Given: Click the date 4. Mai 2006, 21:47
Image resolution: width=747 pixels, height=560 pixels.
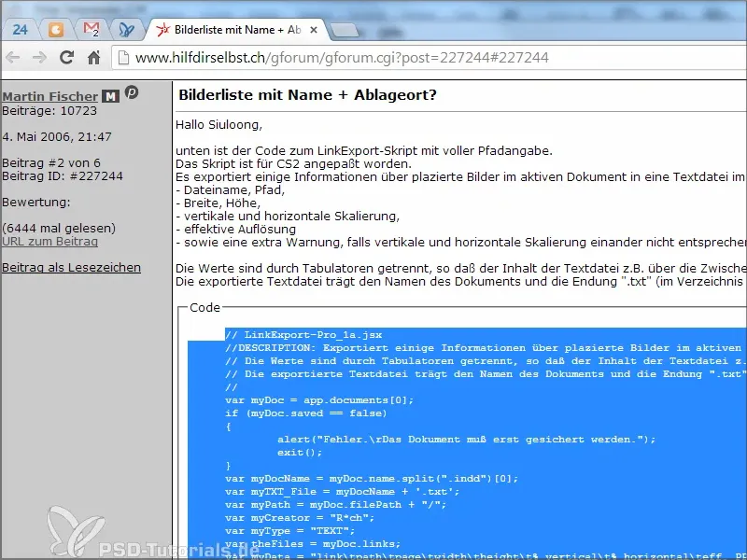Looking at the screenshot, I should [x=57, y=136].
